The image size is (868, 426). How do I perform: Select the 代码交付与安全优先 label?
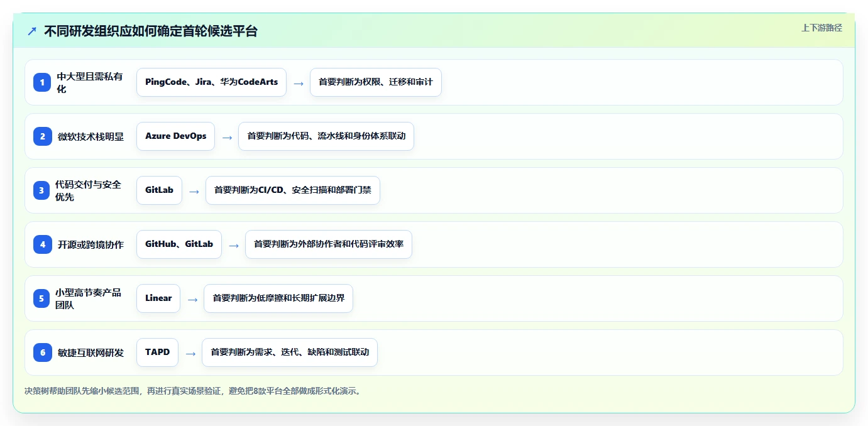tap(89, 190)
